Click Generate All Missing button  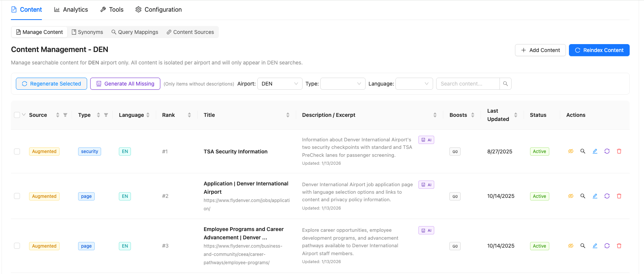(x=125, y=84)
